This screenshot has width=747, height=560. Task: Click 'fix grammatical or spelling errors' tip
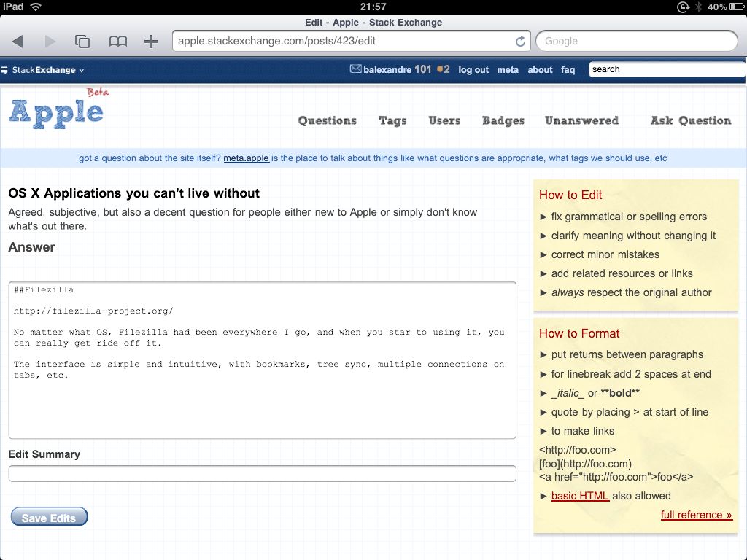pyautogui.click(x=629, y=217)
